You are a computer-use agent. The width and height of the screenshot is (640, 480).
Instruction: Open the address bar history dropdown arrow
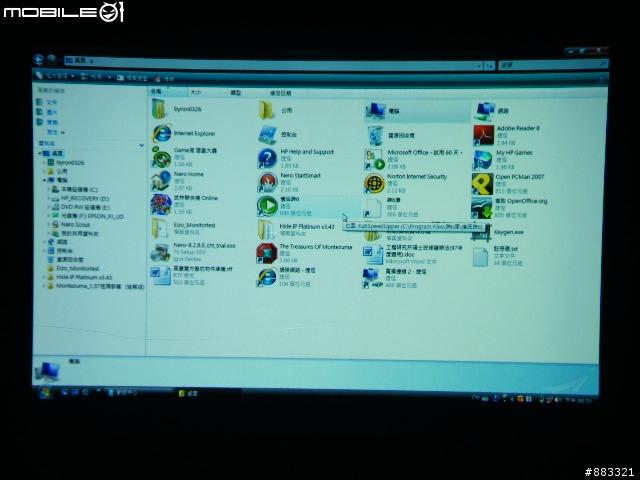[480, 65]
